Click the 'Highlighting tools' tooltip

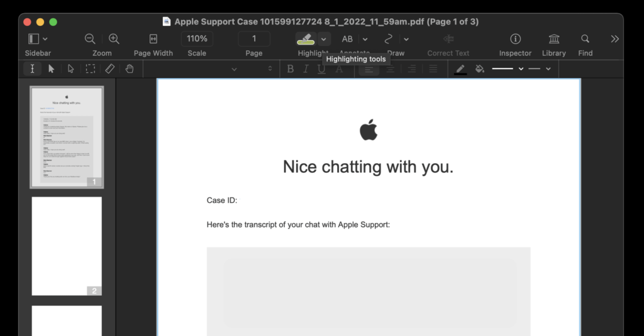356,59
